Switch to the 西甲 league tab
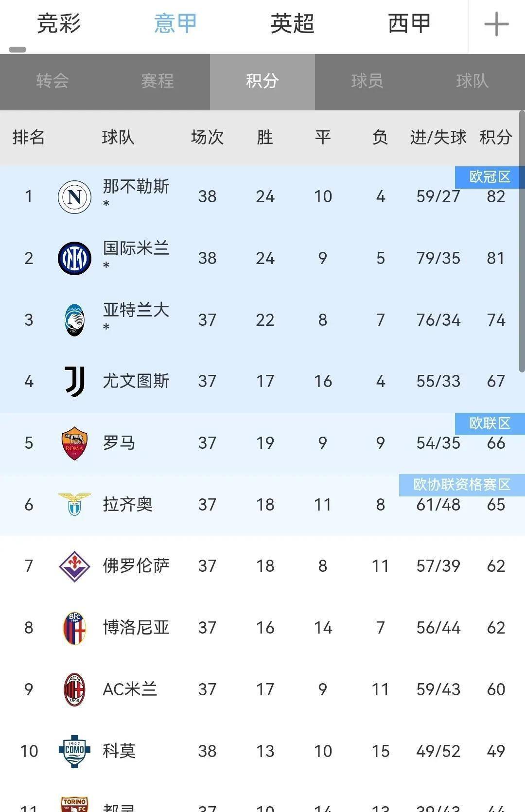Viewport: 525px width, 812px height. tap(409, 24)
